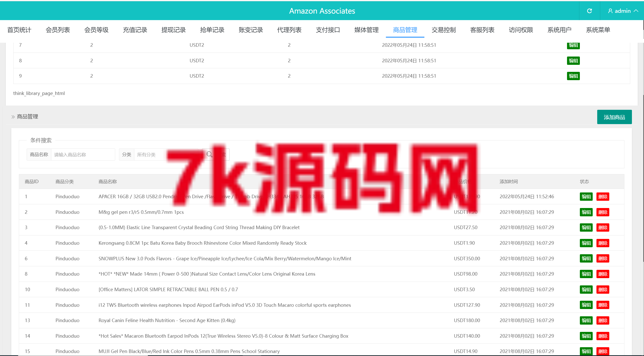This screenshot has width=644, height=356.
Task: Go to 客服列表 section
Action: (x=482, y=30)
